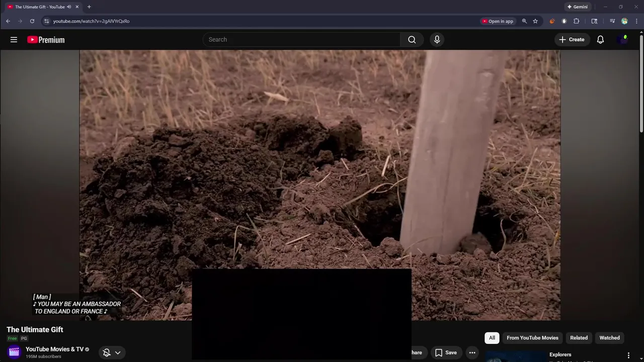This screenshot has height=362, width=644.
Task: Open YouTube Movies & TV channel name
Action: [54, 349]
